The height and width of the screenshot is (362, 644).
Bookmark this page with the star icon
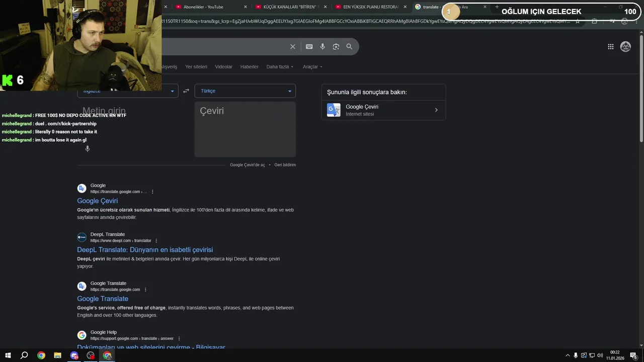pos(578,21)
